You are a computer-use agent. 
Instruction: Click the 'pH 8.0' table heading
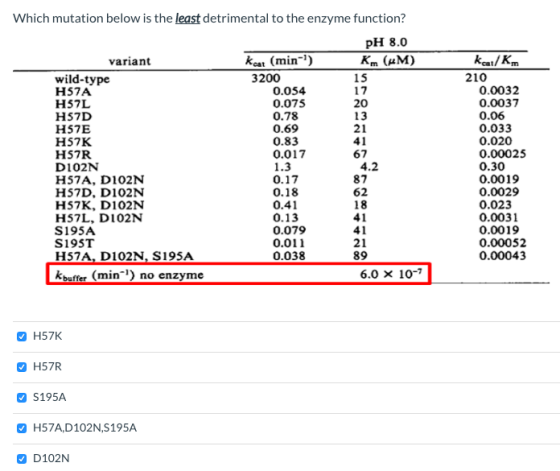coord(386,42)
